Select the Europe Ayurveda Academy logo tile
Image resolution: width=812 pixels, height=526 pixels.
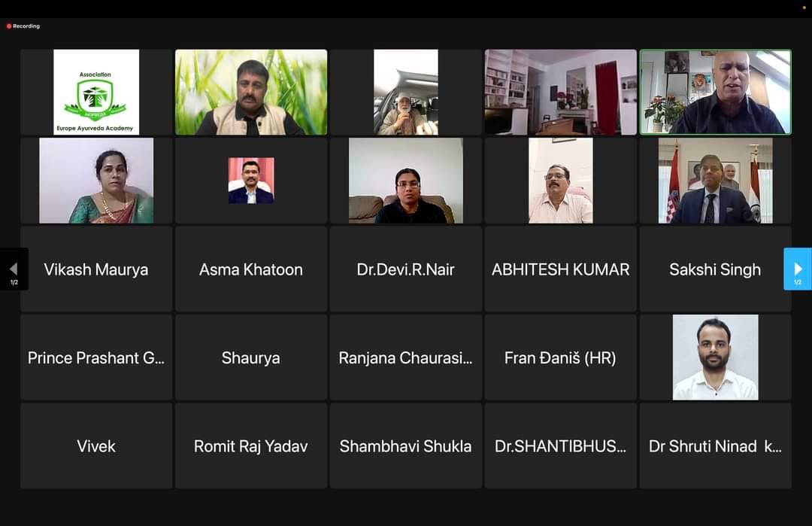pos(96,93)
